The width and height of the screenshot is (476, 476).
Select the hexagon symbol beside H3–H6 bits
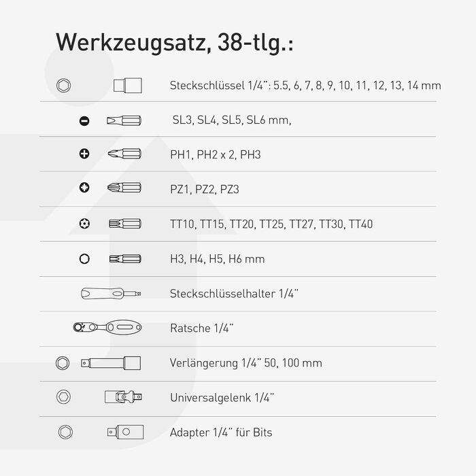[x=84, y=259]
